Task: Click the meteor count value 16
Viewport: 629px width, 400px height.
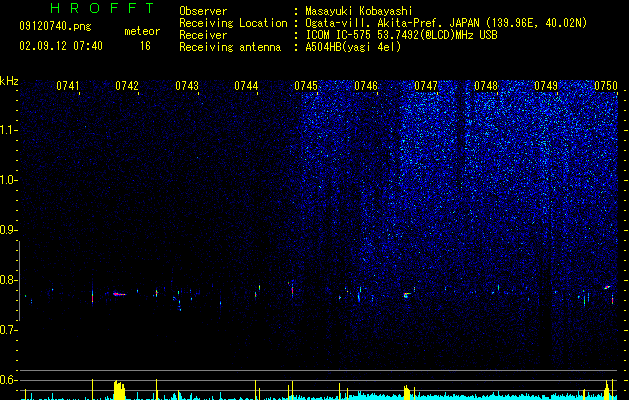Action: coord(145,46)
